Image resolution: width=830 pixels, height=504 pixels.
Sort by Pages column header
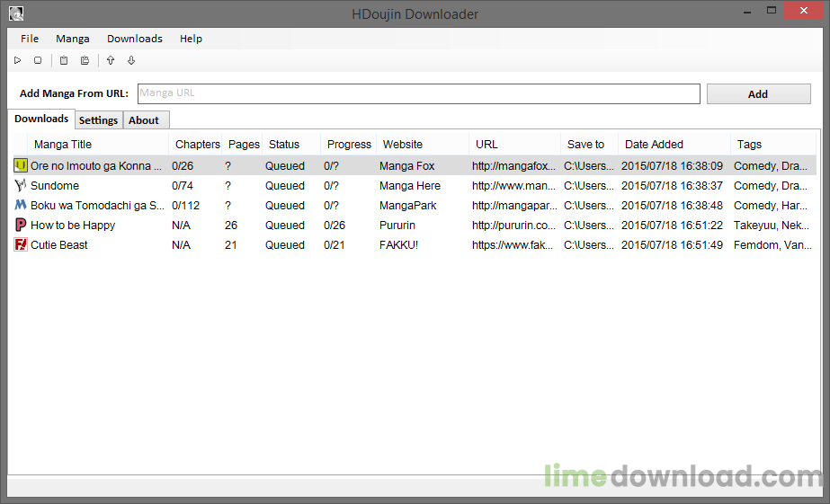[x=243, y=145]
